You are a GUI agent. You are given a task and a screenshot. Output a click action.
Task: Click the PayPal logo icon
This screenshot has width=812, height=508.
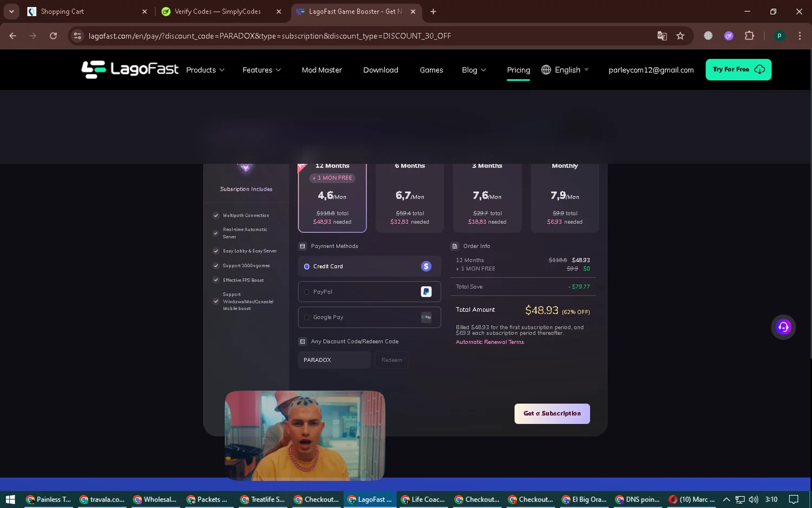tap(426, 292)
